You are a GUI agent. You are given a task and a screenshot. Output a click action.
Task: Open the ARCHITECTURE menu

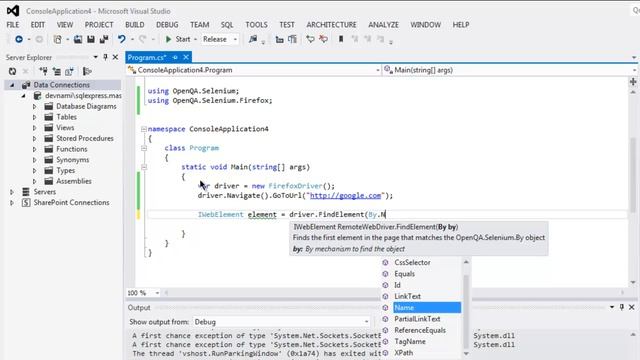pyautogui.click(x=331, y=25)
